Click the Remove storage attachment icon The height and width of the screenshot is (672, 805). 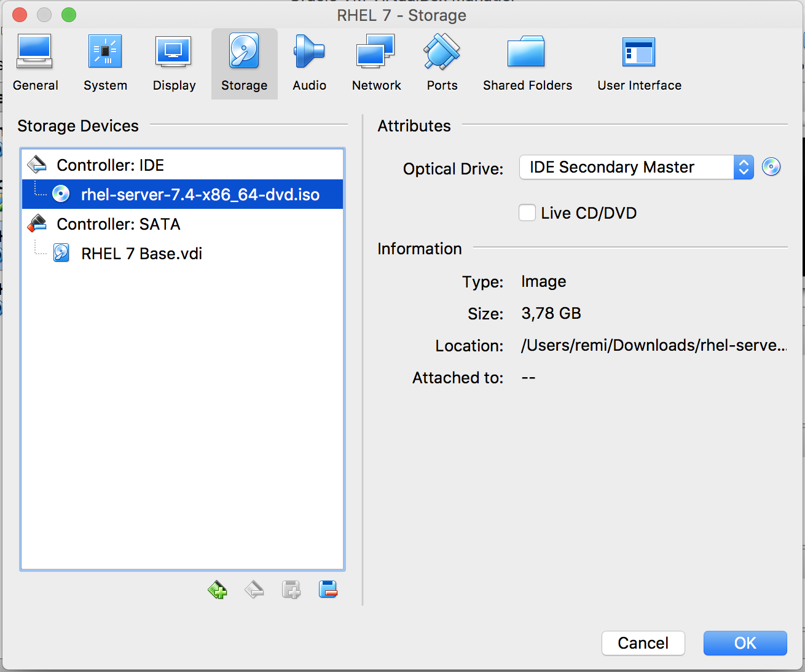point(328,590)
